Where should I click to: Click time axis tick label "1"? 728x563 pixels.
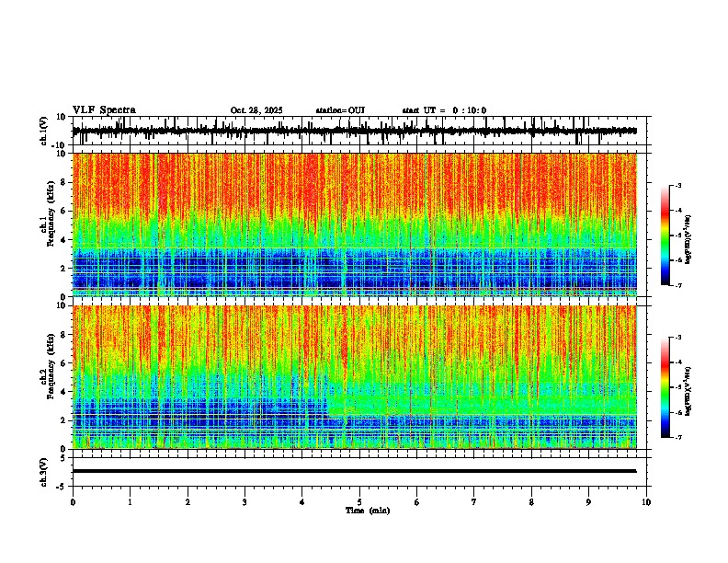tap(130, 502)
